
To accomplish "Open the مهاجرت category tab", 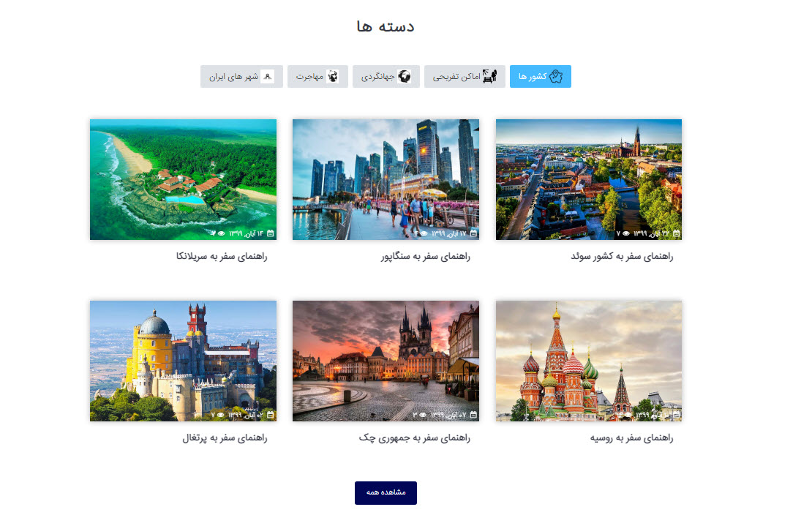I will [x=309, y=77].
